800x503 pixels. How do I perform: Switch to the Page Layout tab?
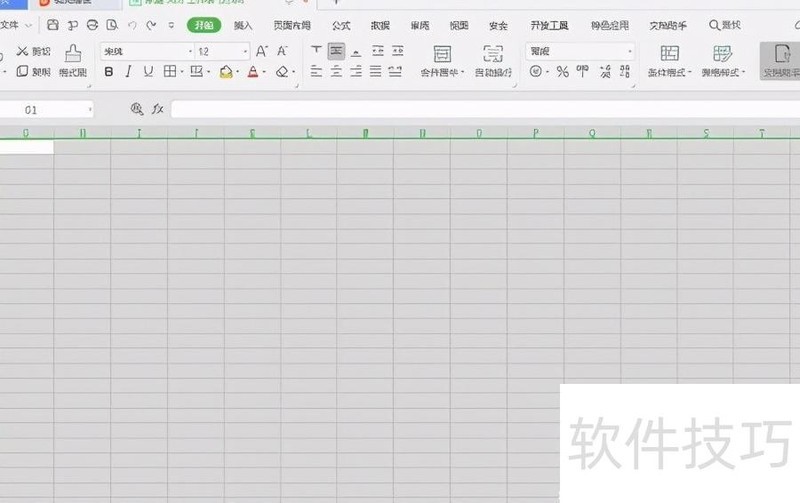click(x=292, y=26)
